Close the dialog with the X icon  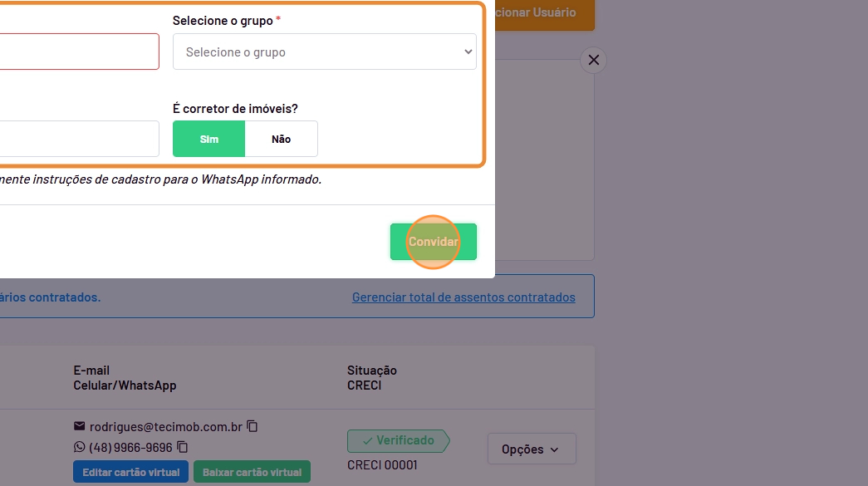[x=593, y=60]
